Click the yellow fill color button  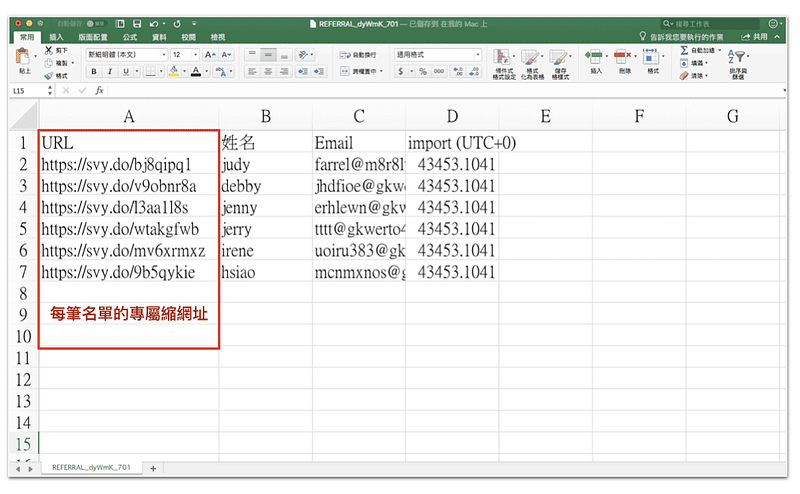[174, 71]
